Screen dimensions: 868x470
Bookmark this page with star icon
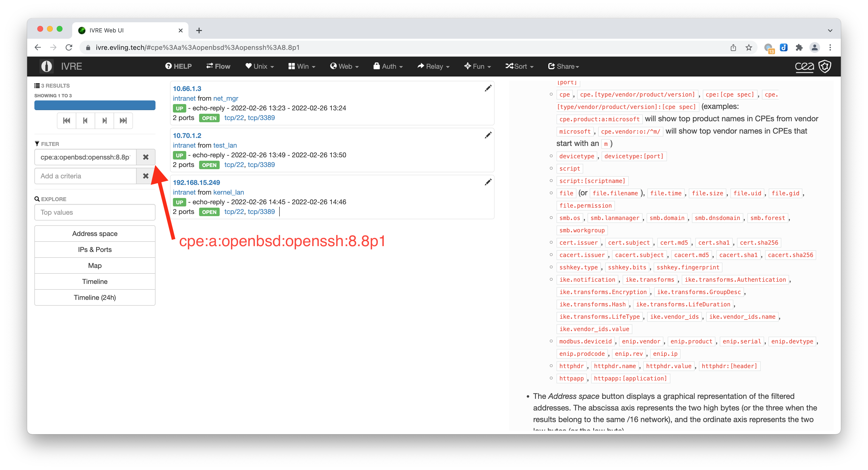click(x=749, y=47)
